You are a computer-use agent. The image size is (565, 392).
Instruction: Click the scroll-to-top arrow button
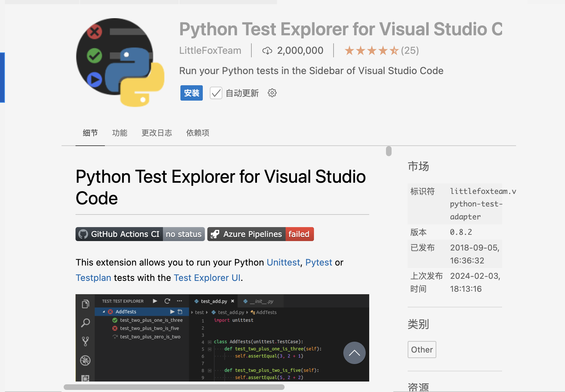pyautogui.click(x=354, y=353)
